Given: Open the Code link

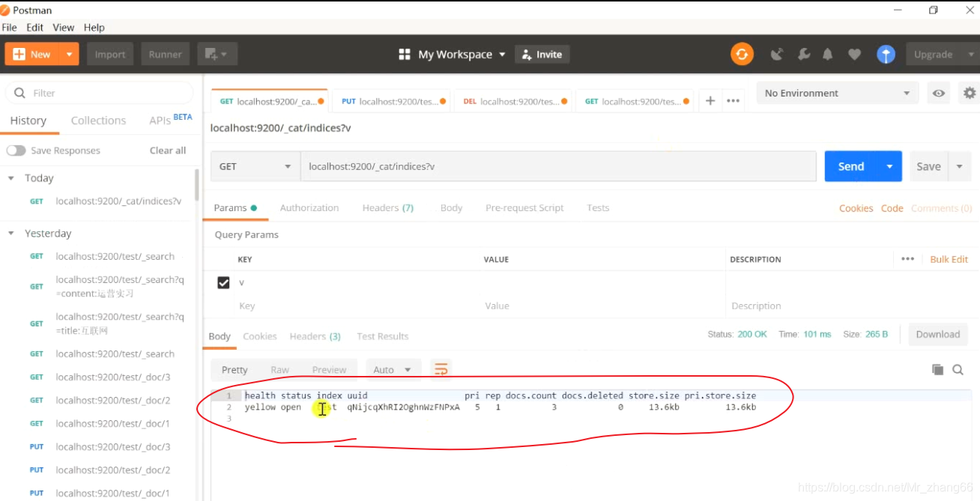Looking at the screenshot, I should pyautogui.click(x=892, y=208).
